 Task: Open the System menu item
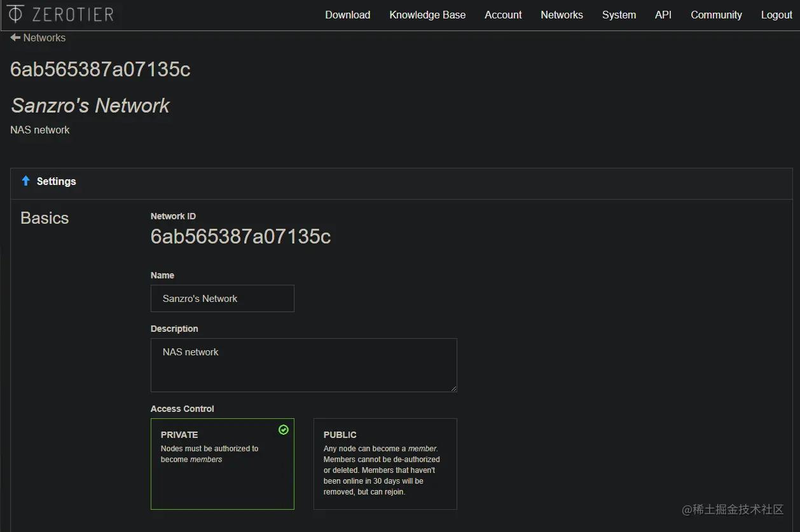[x=619, y=15]
